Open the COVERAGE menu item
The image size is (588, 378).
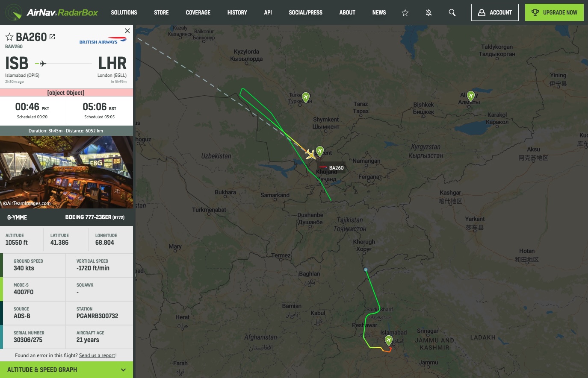[x=198, y=12]
